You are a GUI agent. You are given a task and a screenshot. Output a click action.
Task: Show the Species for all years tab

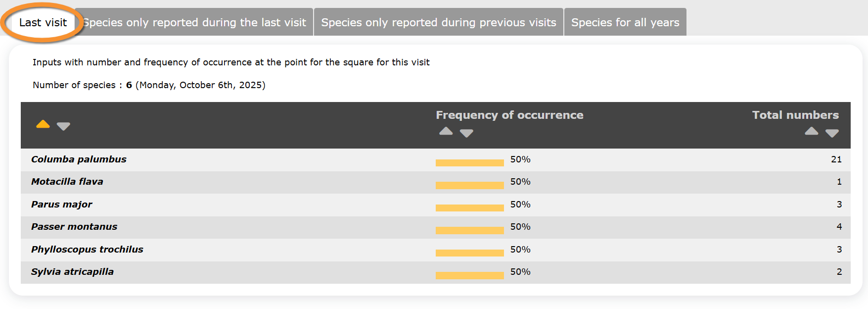point(625,22)
